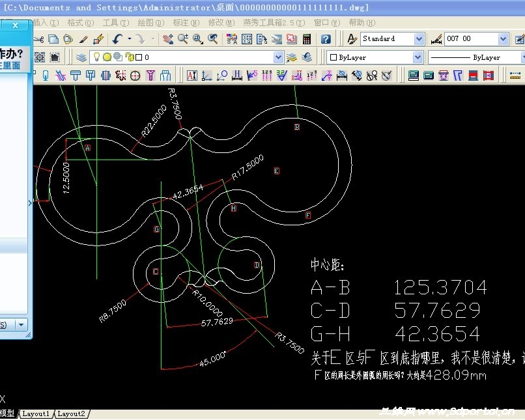Open the Dimension Style manager icon
Image resolution: width=525 pixels, height=420 pixels.
click(x=436, y=40)
